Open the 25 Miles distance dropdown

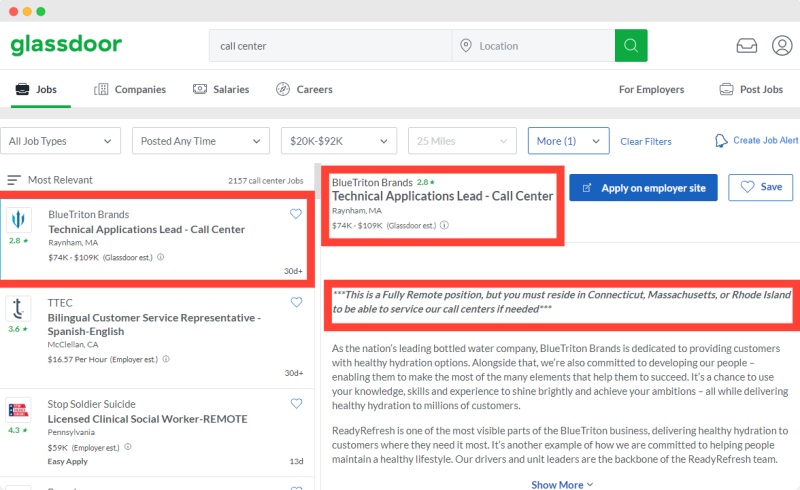click(462, 141)
